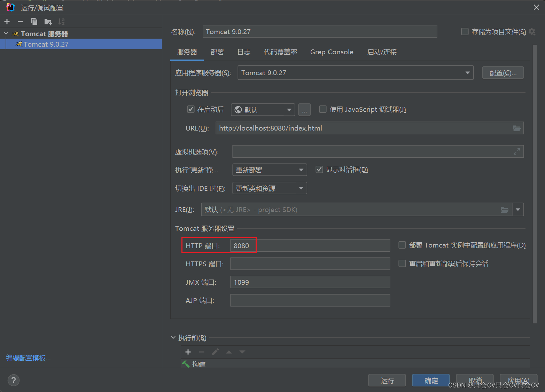The image size is (545, 392).
Task: Click the green hammer build icon
Action: [x=186, y=364]
